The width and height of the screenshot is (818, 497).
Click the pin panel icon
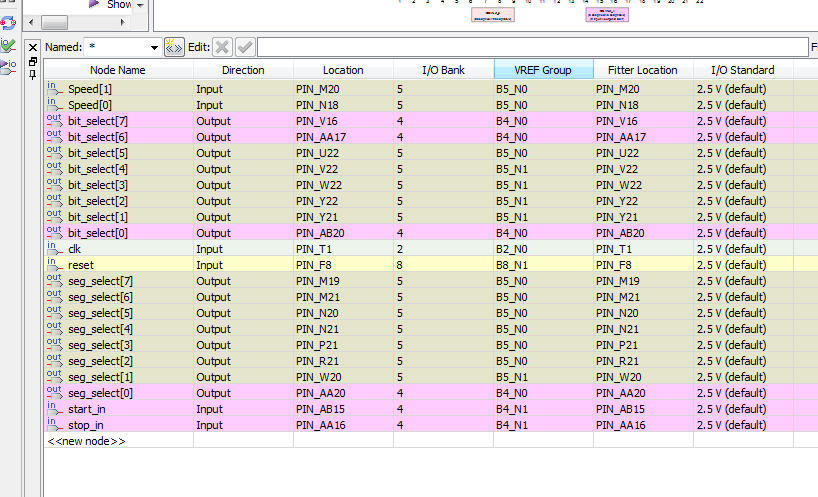[33, 75]
